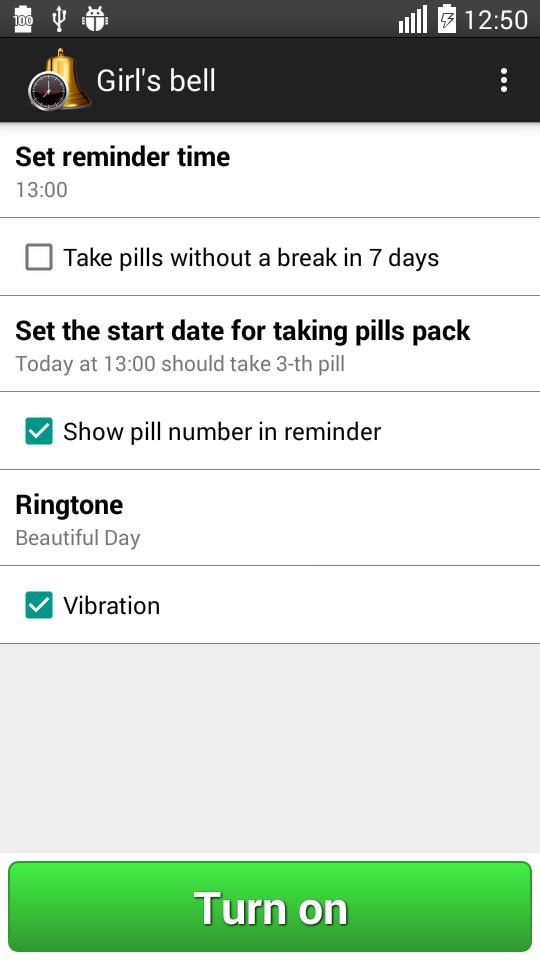The width and height of the screenshot is (540, 960).
Task: Tap the 12:50 status bar clock
Action: (x=496, y=20)
